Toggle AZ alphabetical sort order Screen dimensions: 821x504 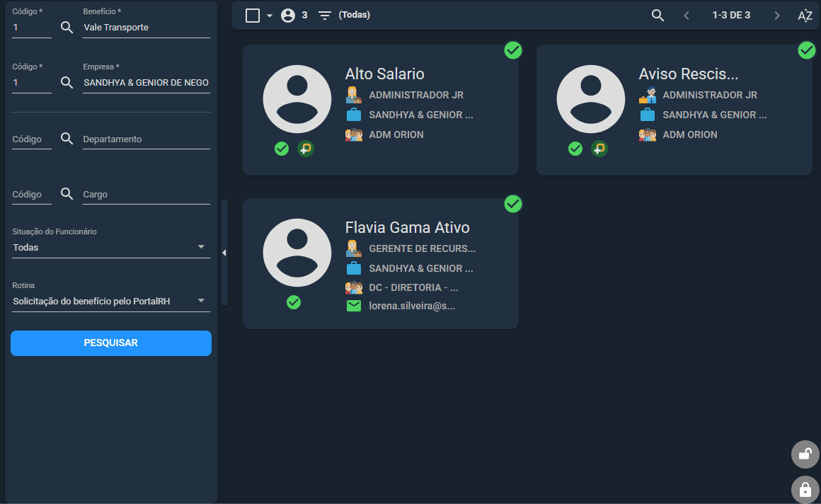pyautogui.click(x=805, y=16)
